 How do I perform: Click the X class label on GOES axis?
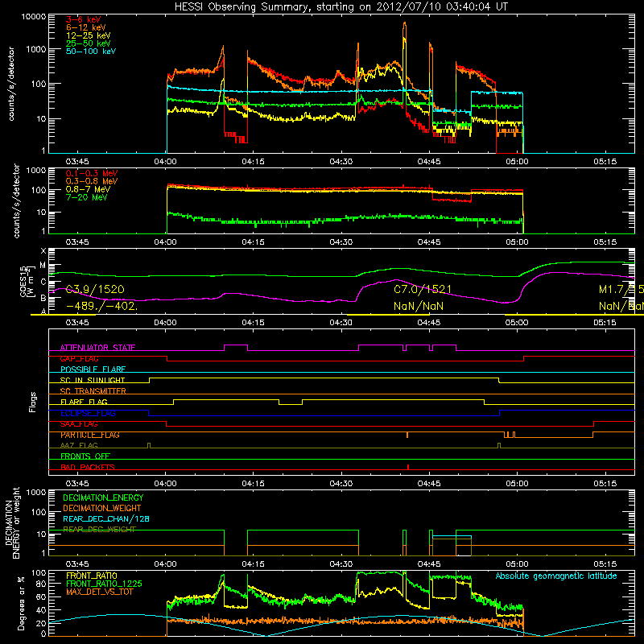[43, 250]
